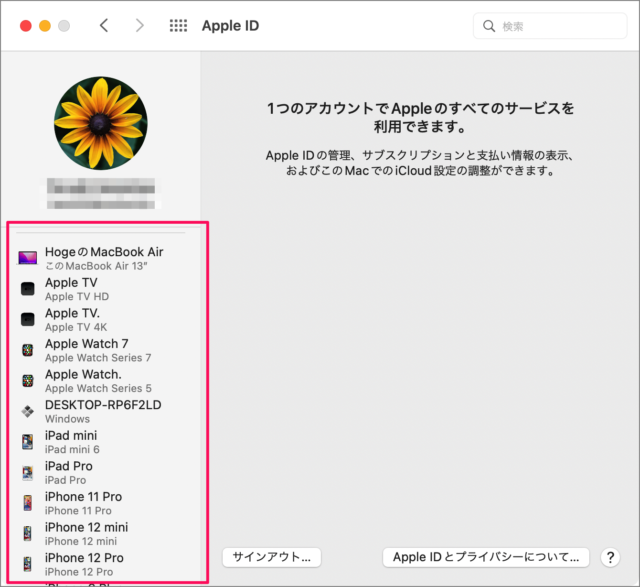Open help with the question mark button
The image size is (640, 587).
[610, 557]
